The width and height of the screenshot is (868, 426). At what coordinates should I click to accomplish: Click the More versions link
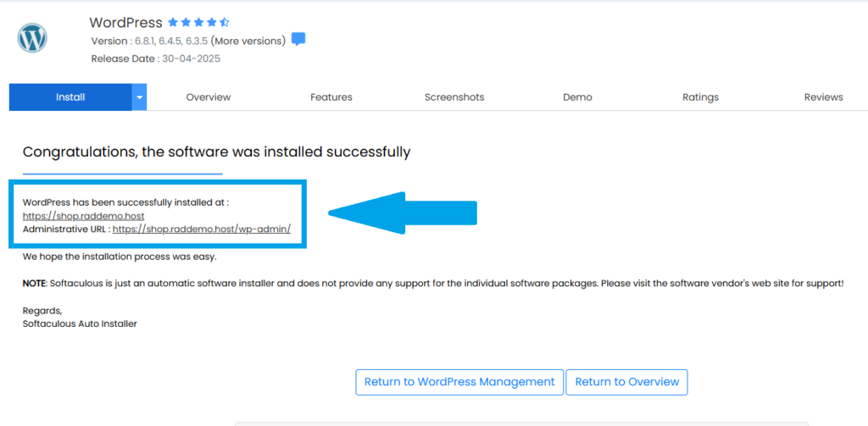tap(248, 41)
